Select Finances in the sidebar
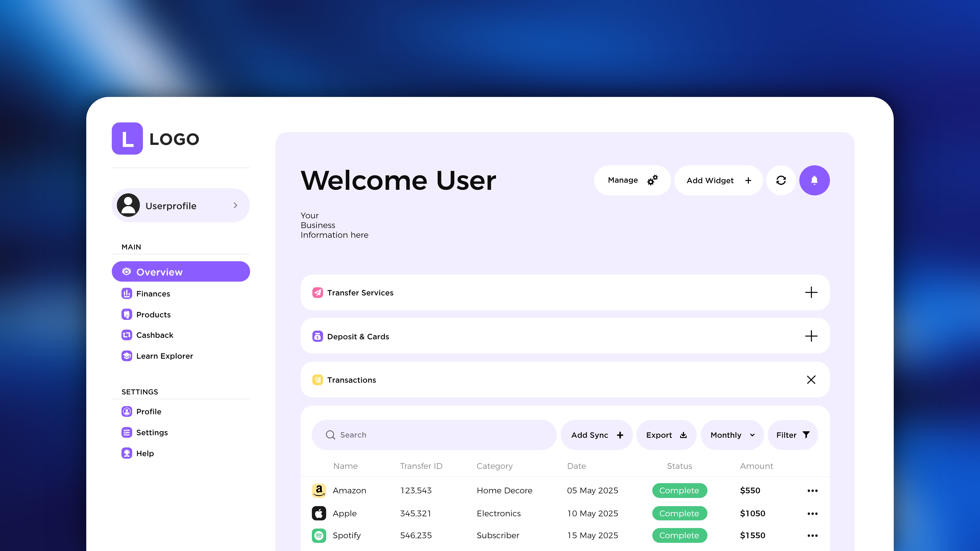Screen dimensions: 980x551 (x=153, y=294)
